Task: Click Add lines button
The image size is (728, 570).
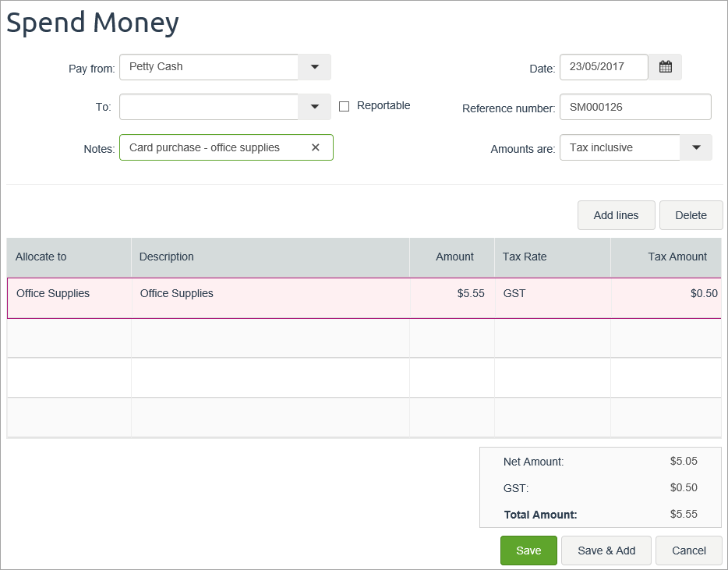Action: click(x=616, y=215)
